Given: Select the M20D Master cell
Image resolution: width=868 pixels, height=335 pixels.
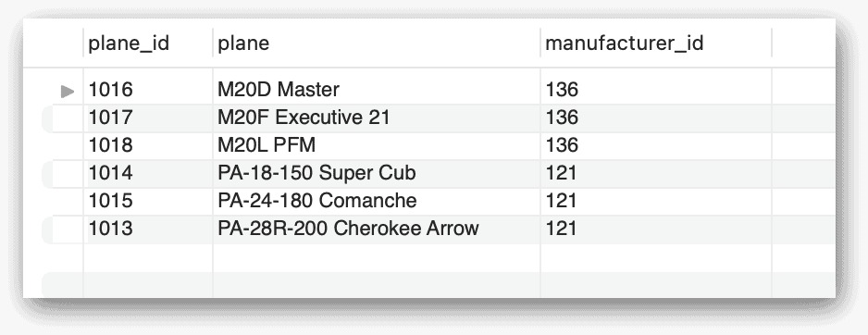Looking at the screenshot, I should [377, 90].
